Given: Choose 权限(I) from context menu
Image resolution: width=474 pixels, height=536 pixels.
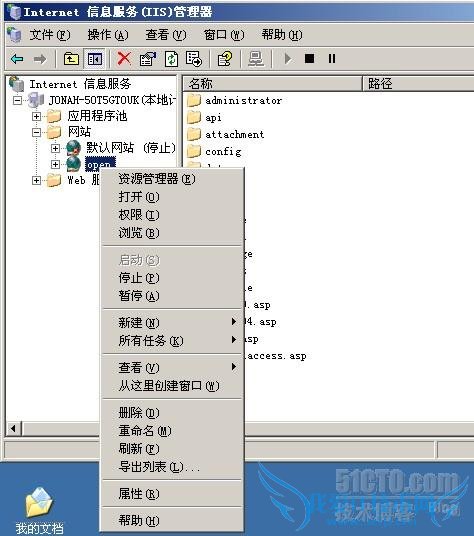Looking at the screenshot, I should tap(172, 215).
